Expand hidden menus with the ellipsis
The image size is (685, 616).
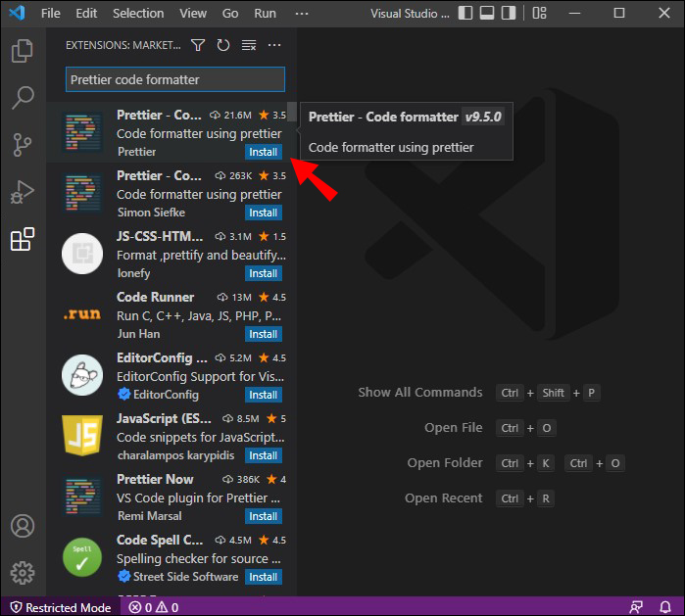tap(302, 14)
